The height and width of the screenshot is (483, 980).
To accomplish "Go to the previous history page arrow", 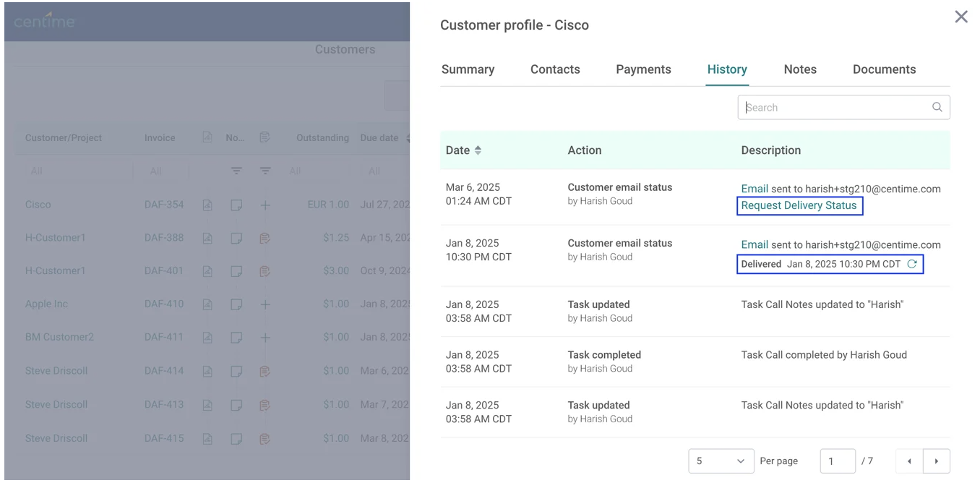I will click(908, 461).
